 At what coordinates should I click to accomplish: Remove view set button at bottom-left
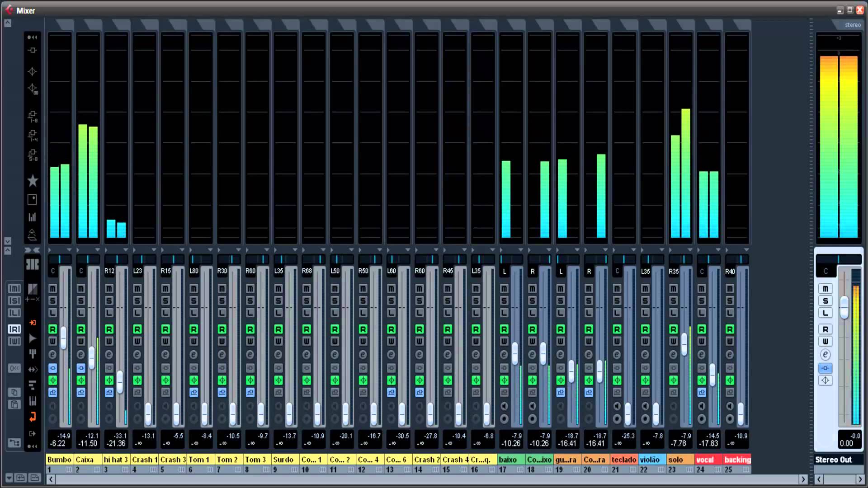pyautogui.click(x=35, y=478)
